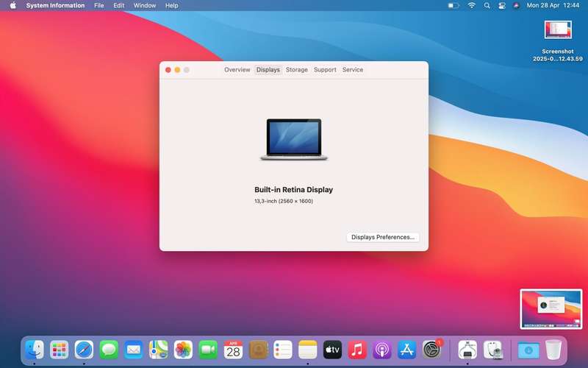Click the MacBook display image

coord(294,140)
